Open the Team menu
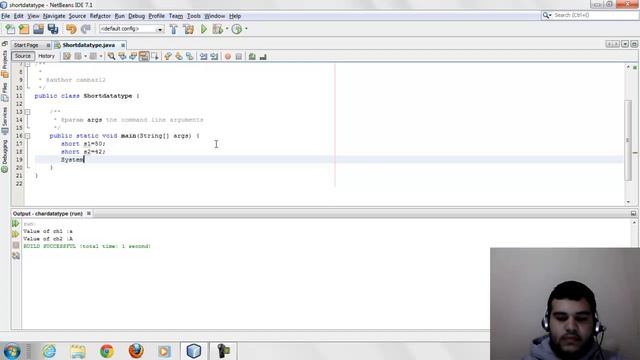The image size is (640, 360). click(x=176, y=16)
